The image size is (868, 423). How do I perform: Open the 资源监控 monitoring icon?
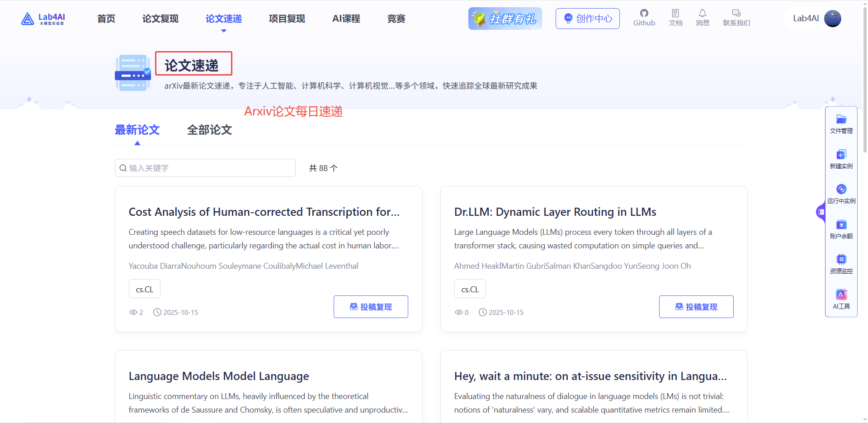(x=841, y=263)
